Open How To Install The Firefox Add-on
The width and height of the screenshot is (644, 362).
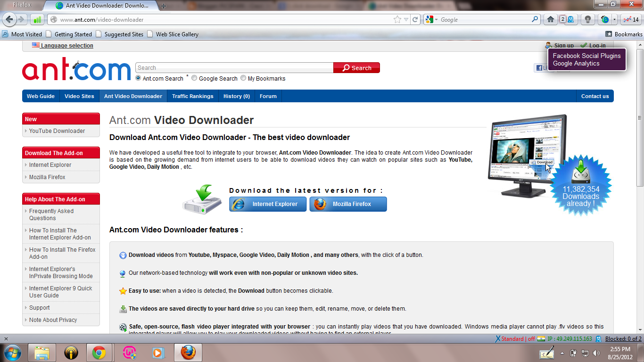[62, 253]
